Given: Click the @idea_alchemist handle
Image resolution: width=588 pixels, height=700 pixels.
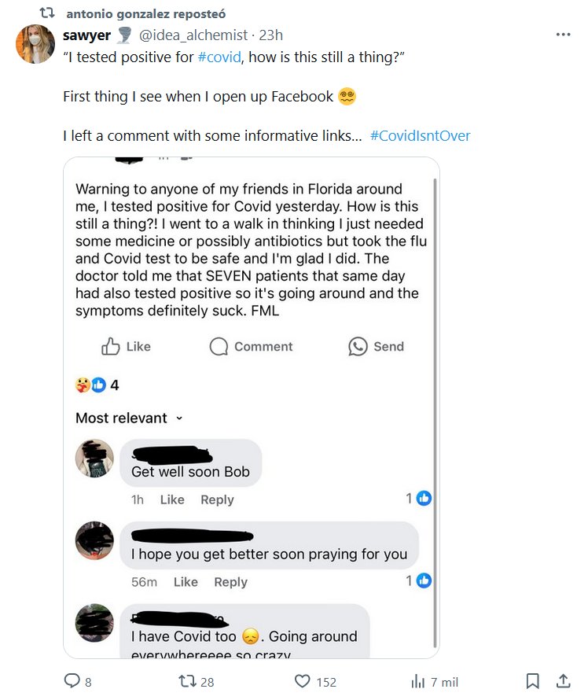Looking at the screenshot, I should [193, 35].
